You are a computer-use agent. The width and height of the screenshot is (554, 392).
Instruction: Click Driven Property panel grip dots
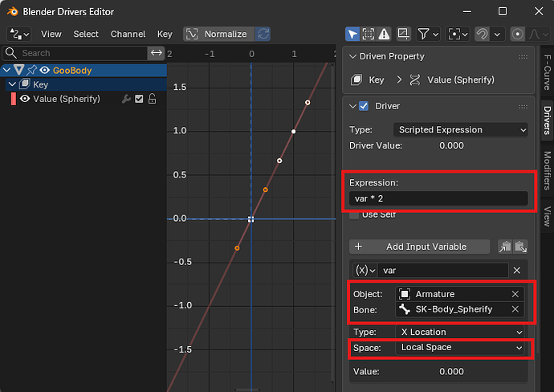523,57
